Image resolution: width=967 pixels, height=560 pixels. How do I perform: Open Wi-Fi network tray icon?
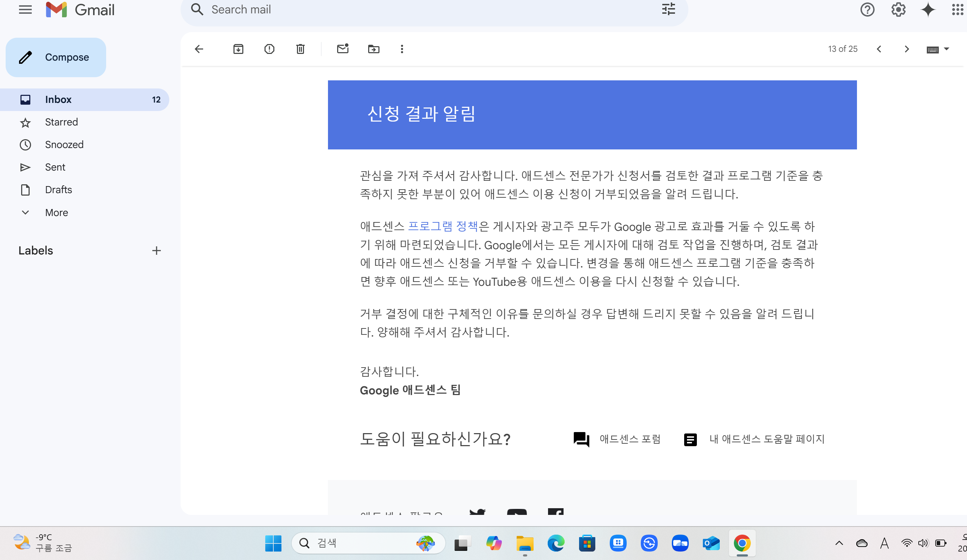coord(906,543)
